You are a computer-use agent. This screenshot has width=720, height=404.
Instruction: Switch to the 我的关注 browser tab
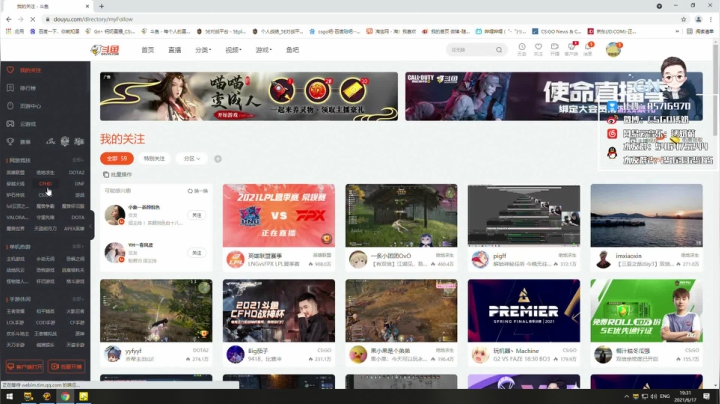48,6
